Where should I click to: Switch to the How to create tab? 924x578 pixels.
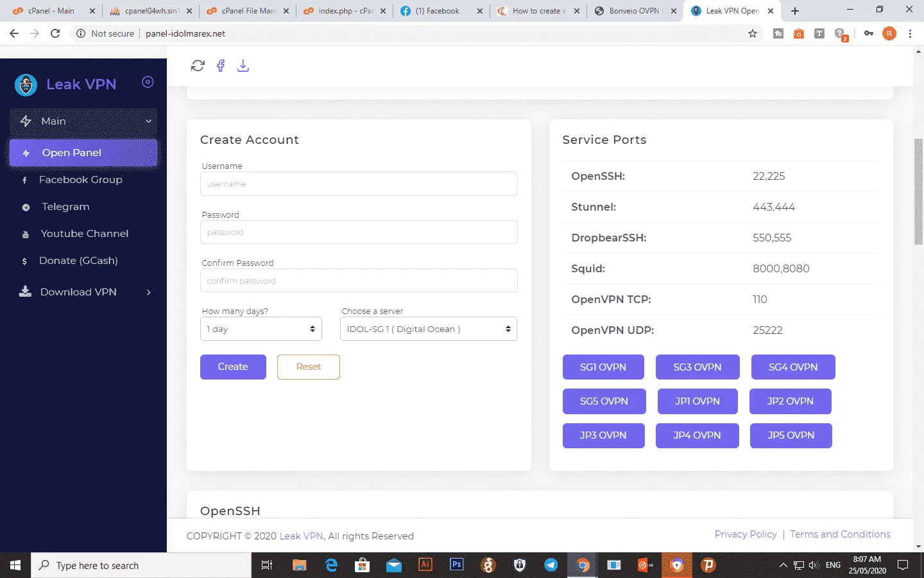click(x=539, y=11)
